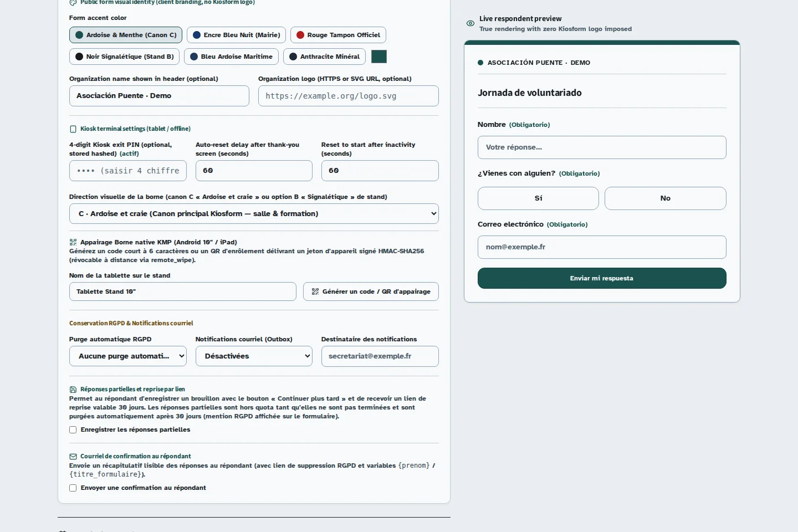Open the custom dark teal color swatch
The width and height of the screenshot is (798, 532).
pyautogui.click(x=379, y=57)
